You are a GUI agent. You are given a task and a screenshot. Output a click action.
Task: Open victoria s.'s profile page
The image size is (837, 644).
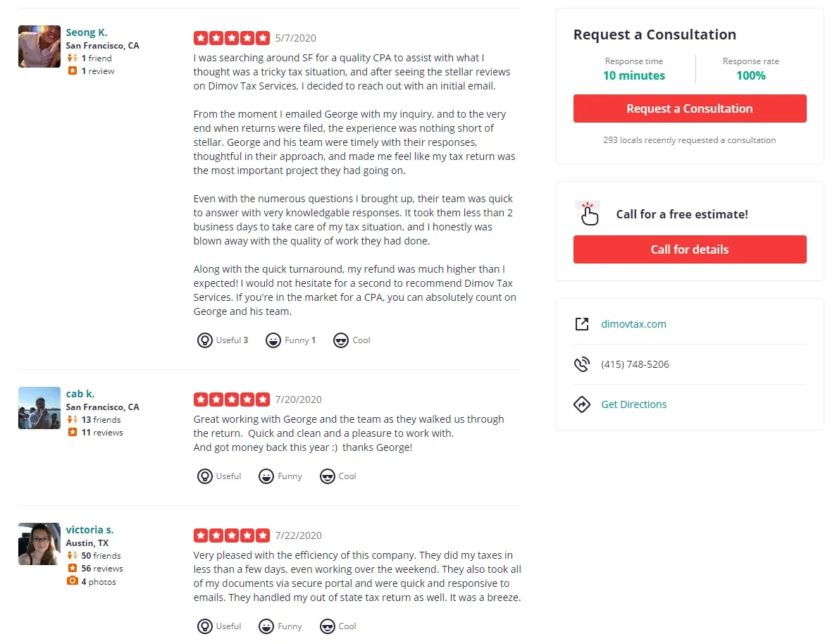coord(89,529)
